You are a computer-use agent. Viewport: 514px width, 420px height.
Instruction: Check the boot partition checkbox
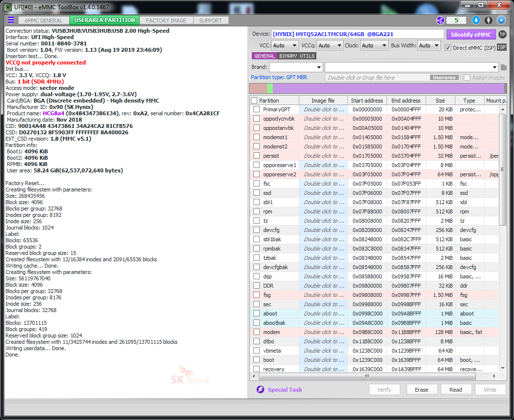(257, 360)
